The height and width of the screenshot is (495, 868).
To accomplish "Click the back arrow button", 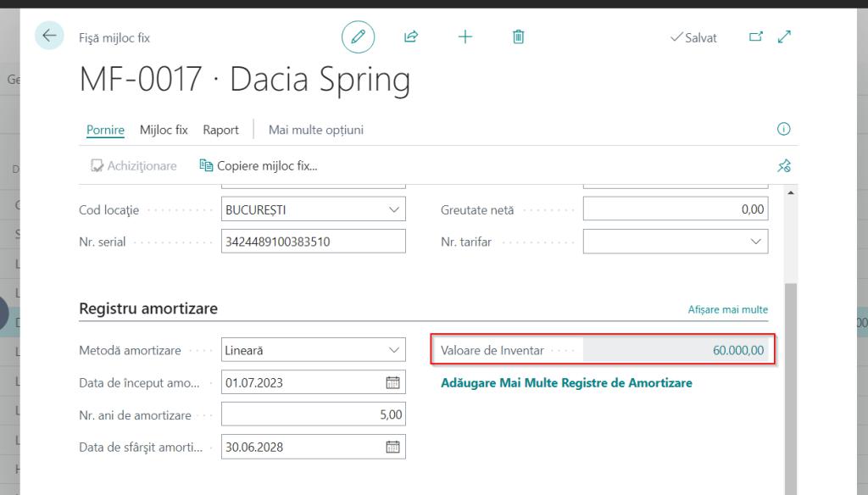I will click(49, 36).
